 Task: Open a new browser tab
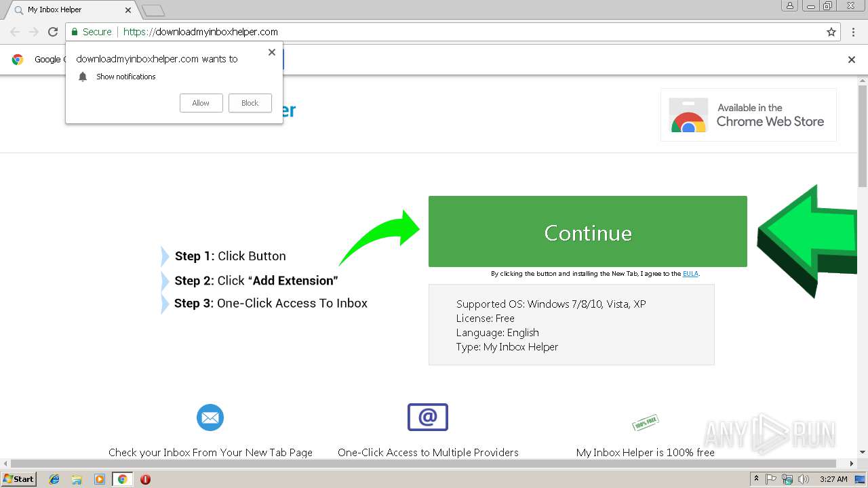click(x=153, y=10)
